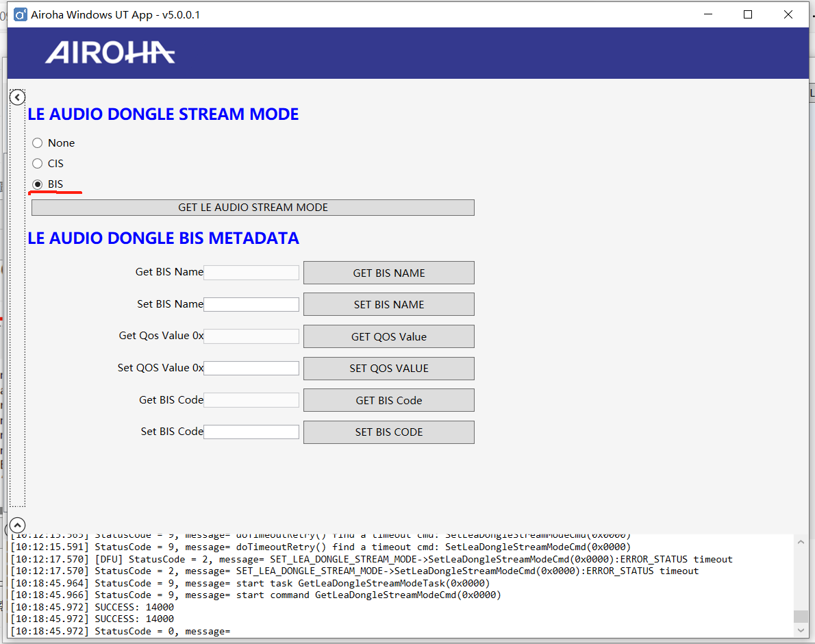Focus the Set BIS Code input field
The width and height of the screenshot is (815, 644).
tap(251, 432)
